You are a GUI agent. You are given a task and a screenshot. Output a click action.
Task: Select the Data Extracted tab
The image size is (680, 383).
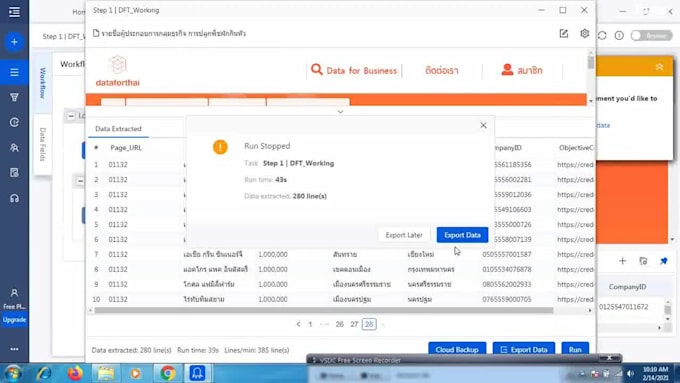tap(118, 129)
